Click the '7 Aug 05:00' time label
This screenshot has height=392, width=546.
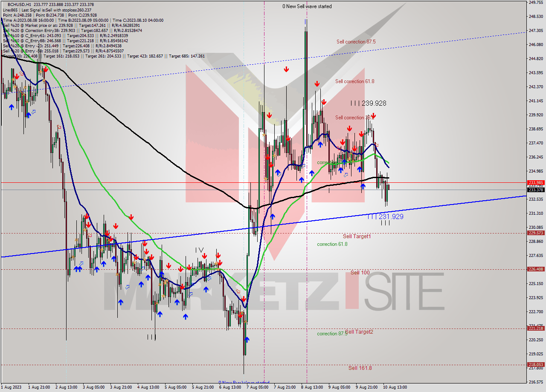pos(257,387)
